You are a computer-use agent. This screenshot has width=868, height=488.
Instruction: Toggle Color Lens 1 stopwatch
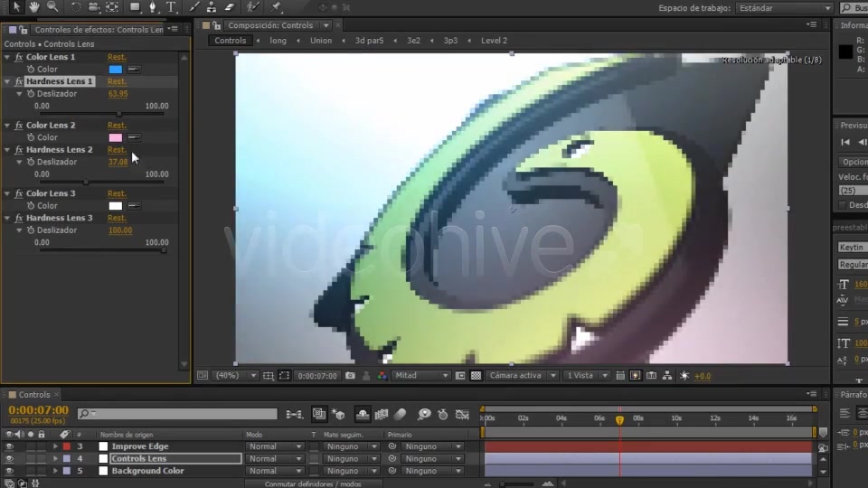point(31,70)
